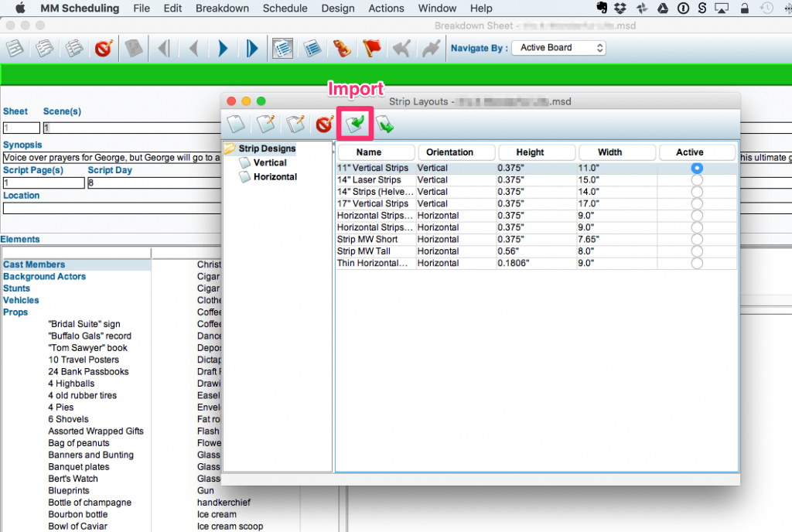Click the red delete sheet icon in main toolbar

(x=104, y=49)
